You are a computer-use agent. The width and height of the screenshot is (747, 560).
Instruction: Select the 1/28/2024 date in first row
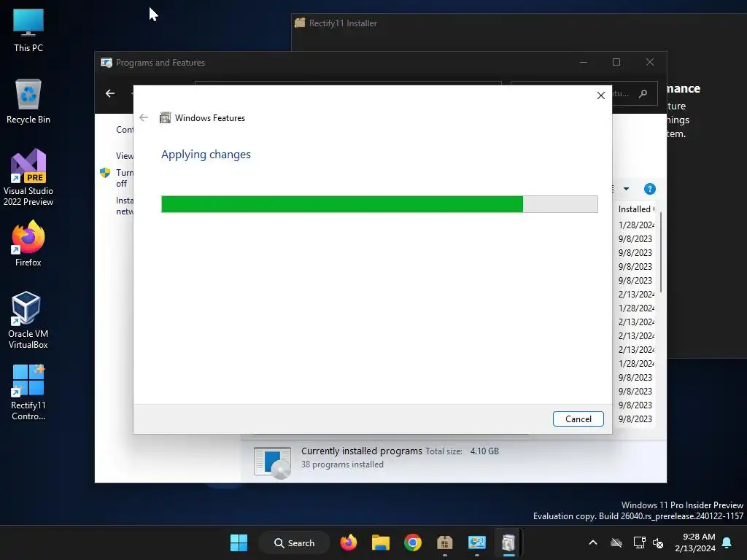(636, 225)
